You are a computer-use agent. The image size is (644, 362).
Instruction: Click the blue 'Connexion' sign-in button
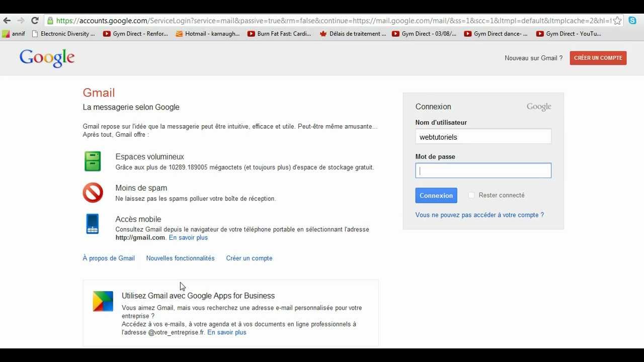pyautogui.click(x=436, y=196)
